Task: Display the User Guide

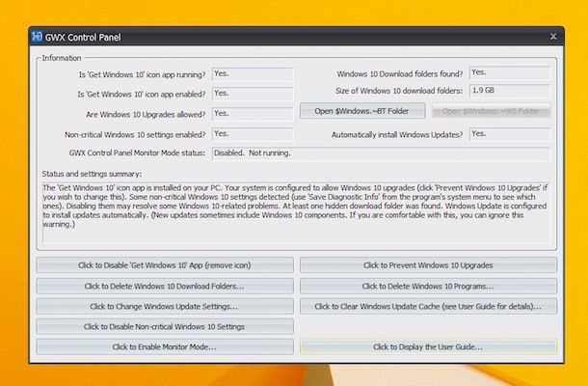Action: point(428,346)
